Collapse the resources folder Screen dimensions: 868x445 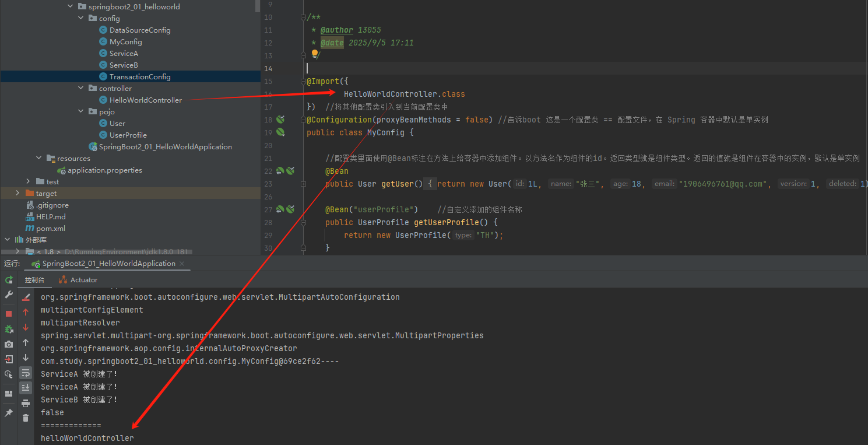click(x=39, y=158)
